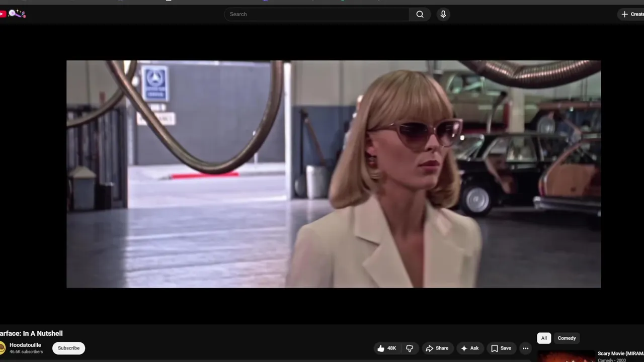Like the video with thumbs-up 48K

386,348
